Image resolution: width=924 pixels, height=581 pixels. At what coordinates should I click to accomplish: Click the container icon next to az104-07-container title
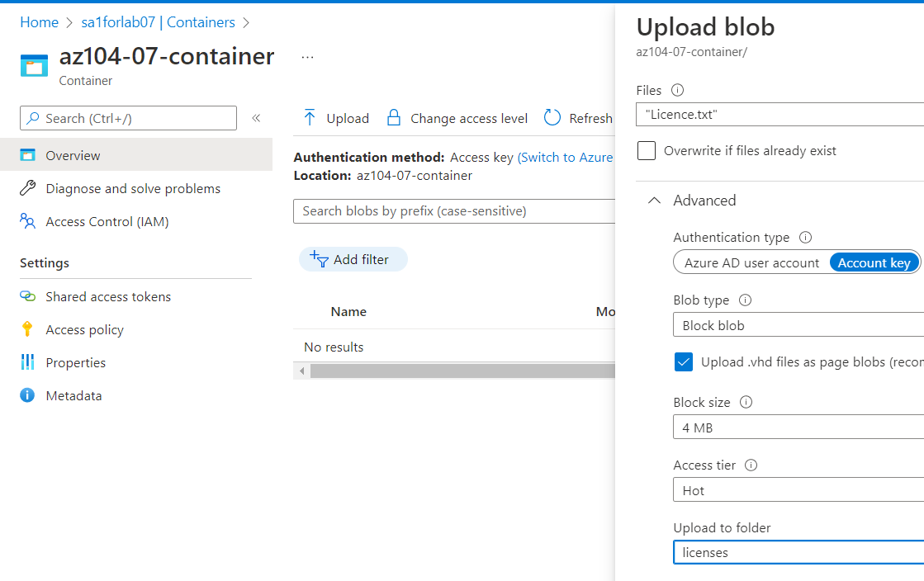click(x=34, y=65)
